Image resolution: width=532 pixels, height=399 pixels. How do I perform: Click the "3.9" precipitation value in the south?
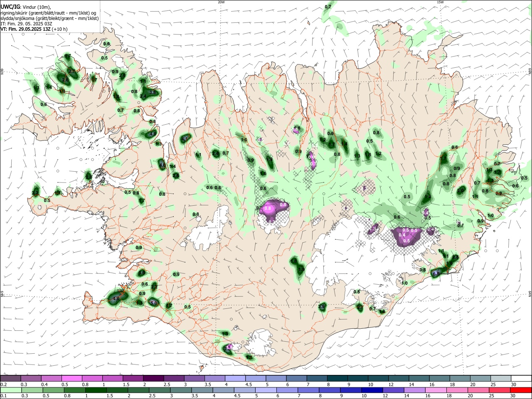point(321,307)
